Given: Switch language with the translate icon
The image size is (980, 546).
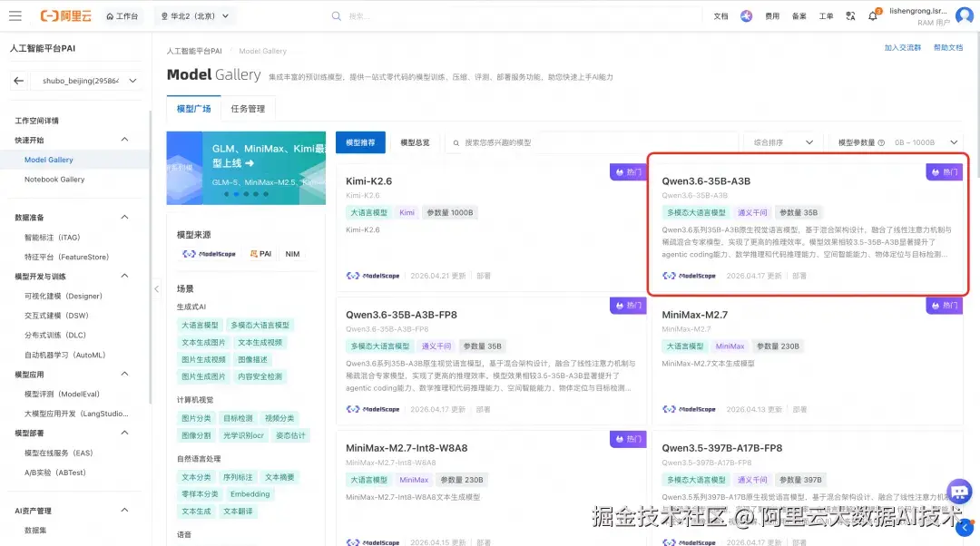Looking at the screenshot, I should click(850, 16).
